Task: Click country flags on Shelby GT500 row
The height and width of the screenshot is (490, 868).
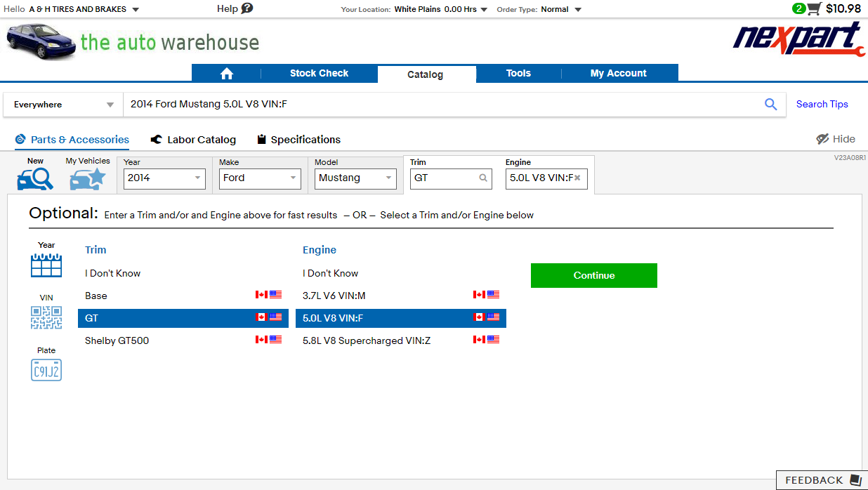Action: point(268,340)
